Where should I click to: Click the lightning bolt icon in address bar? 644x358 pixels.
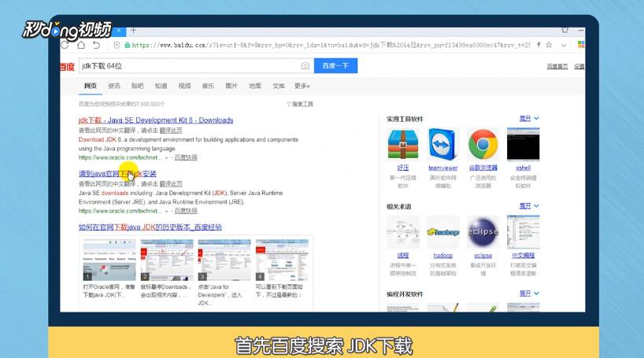(x=539, y=45)
